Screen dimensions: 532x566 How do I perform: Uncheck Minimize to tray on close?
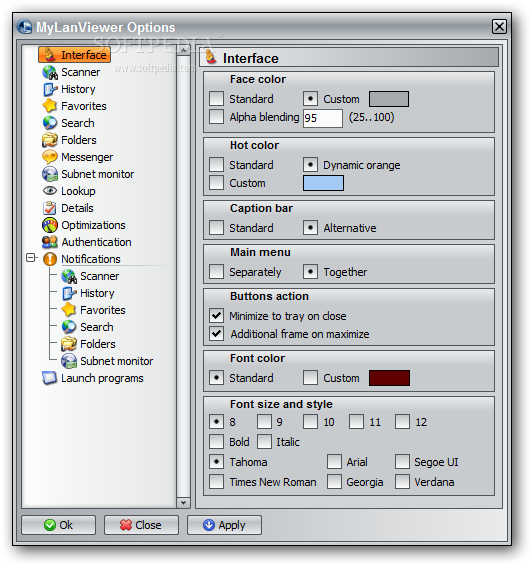pos(217,315)
